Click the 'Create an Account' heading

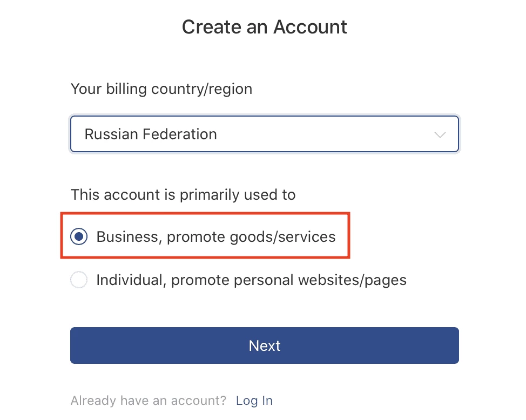click(264, 27)
